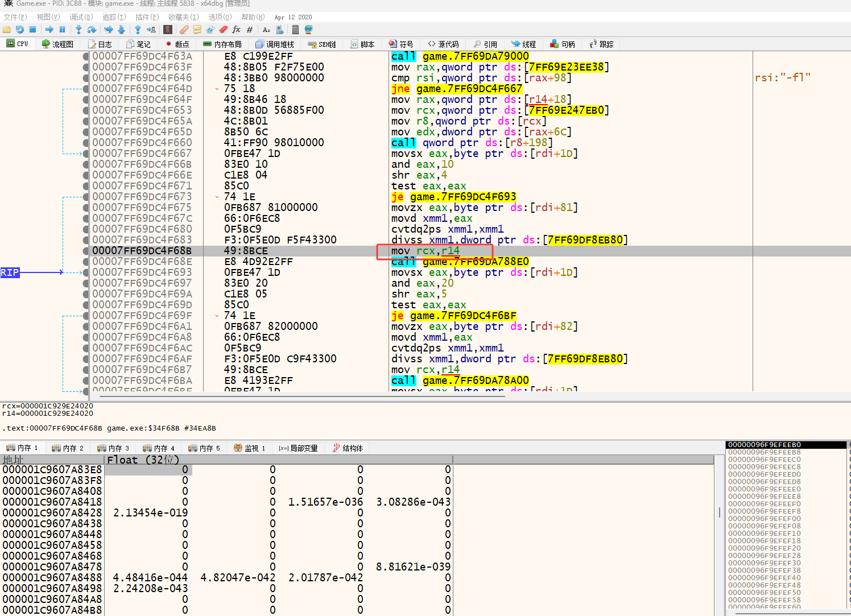851x616 pixels.
Task: Switch to the 脚本 script tab
Action: (363, 44)
